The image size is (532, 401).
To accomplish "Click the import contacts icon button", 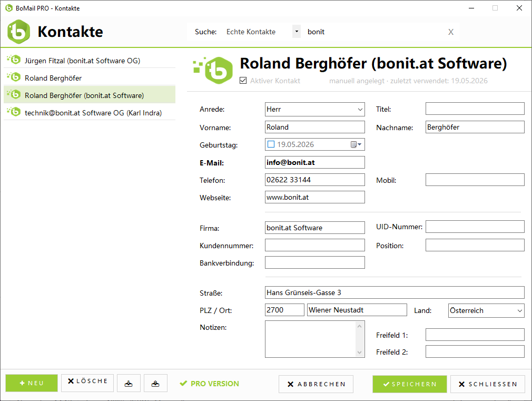I will coord(129,383).
